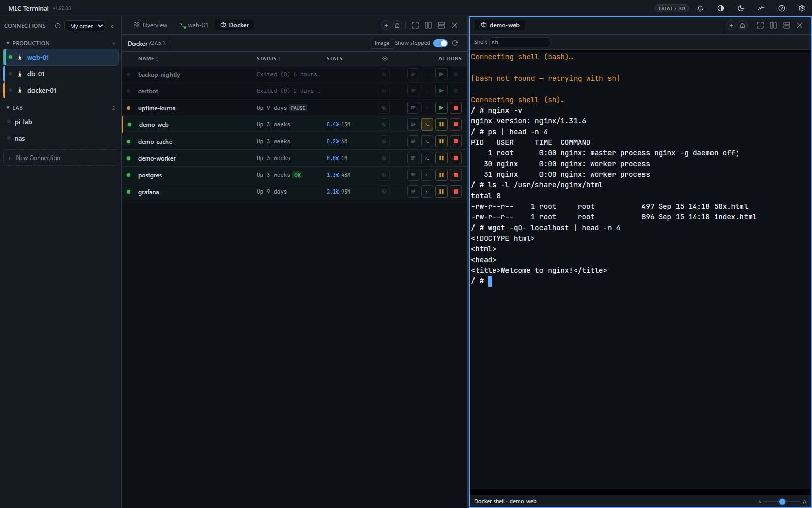The height and width of the screenshot is (508, 812).
Task: Select the web-01 connection
Action: point(61,57)
